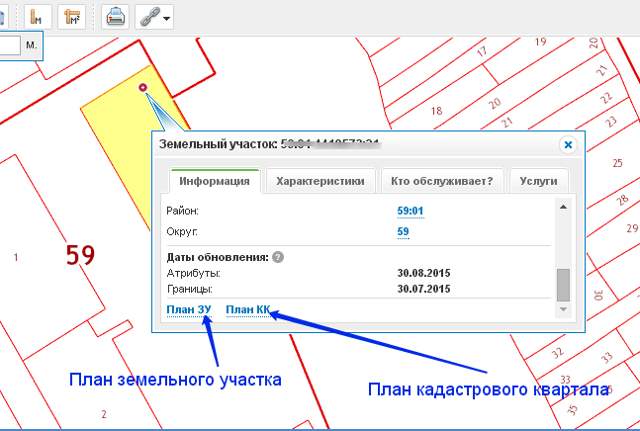The height and width of the screenshot is (431, 640).
Task: Click parcel number 18 on the map
Action: click(436, 111)
